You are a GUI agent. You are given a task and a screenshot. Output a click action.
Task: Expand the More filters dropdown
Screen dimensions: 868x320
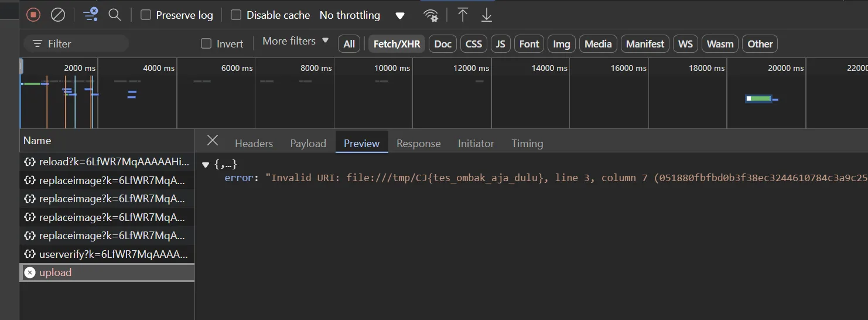coord(296,41)
